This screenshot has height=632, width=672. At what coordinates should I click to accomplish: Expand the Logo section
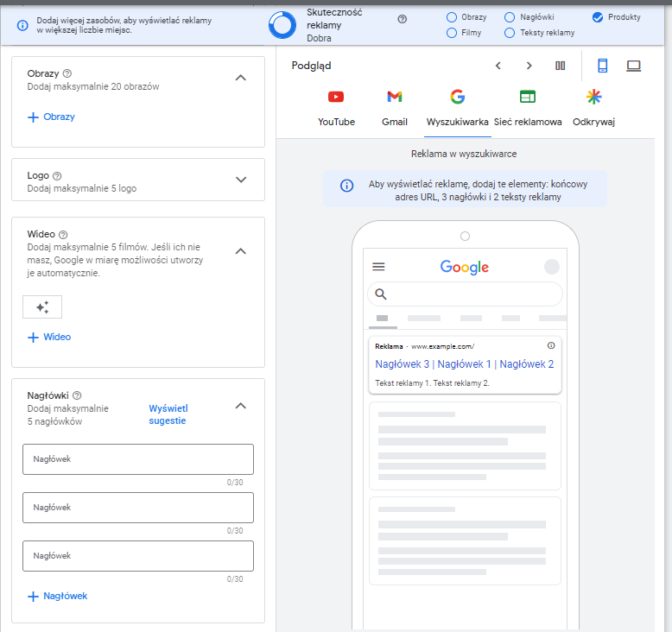pos(241,180)
